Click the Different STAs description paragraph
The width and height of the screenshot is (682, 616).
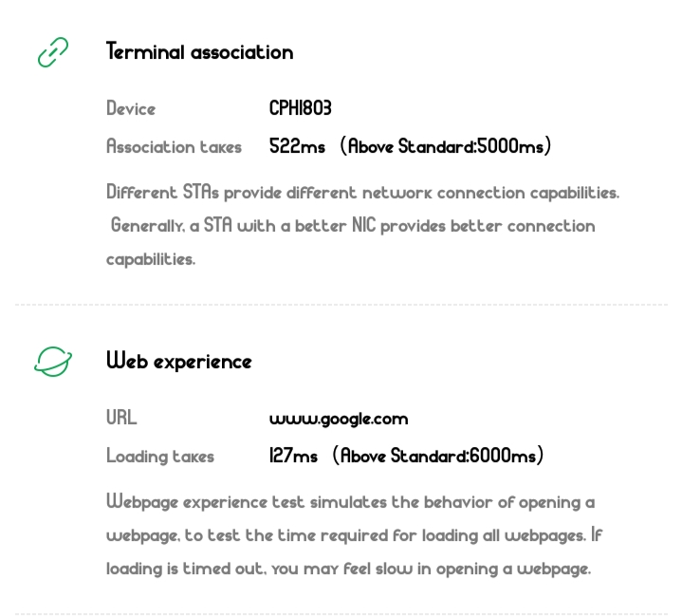coord(362,193)
